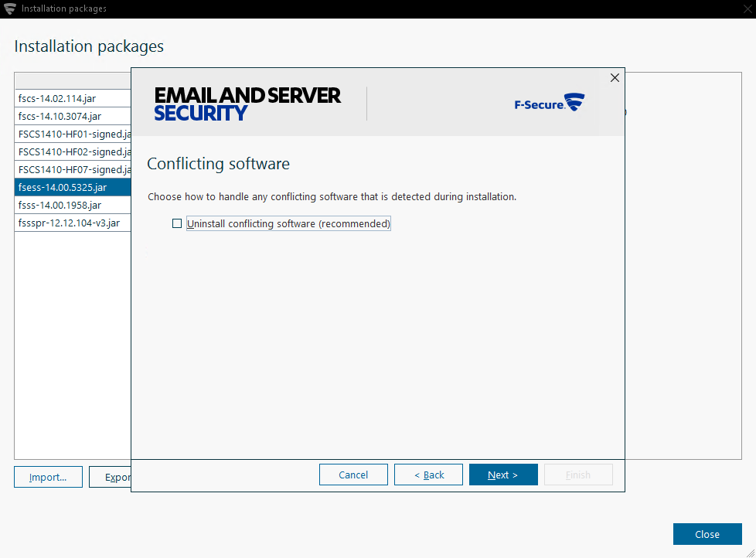Cancel the Email and Server Security wizard
The image size is (756, 558).
(353, 475)
